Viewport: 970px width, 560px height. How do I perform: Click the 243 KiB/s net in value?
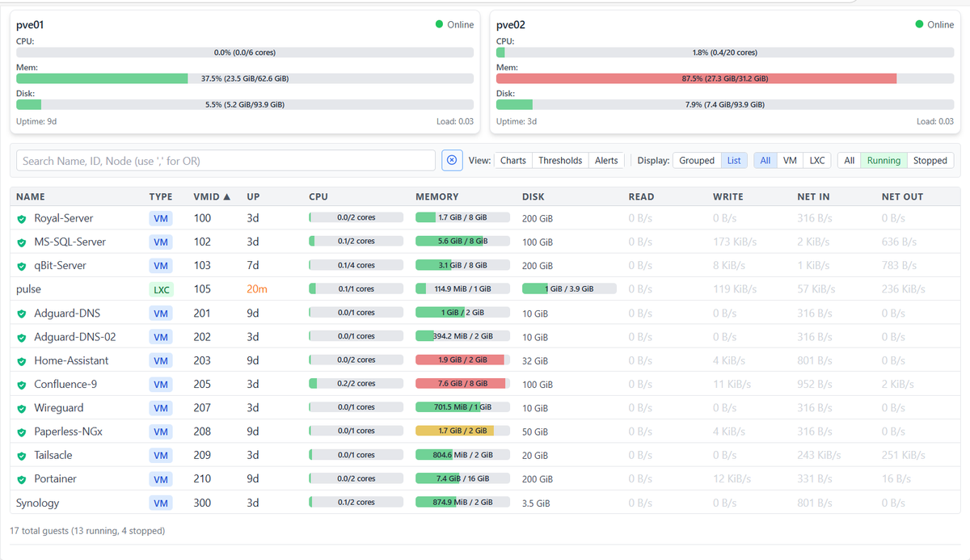coord(819,455)
